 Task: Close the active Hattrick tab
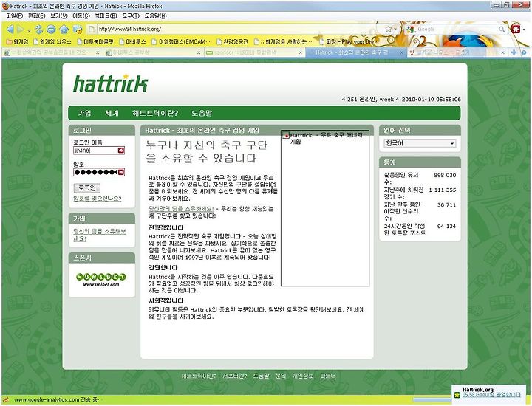pyautogui.click(x=401, y=53)
